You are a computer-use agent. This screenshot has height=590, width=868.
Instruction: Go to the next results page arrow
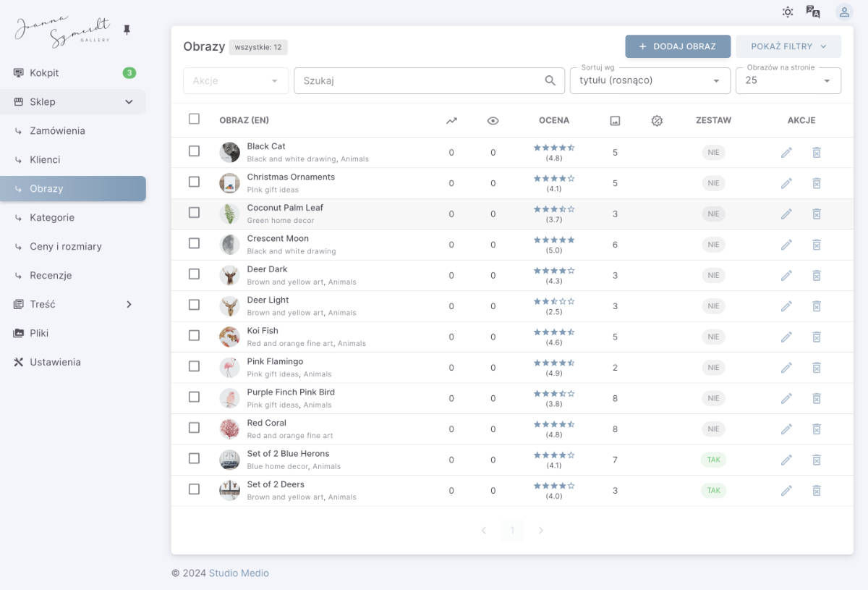pyautogui.click(x=540, y=531)
